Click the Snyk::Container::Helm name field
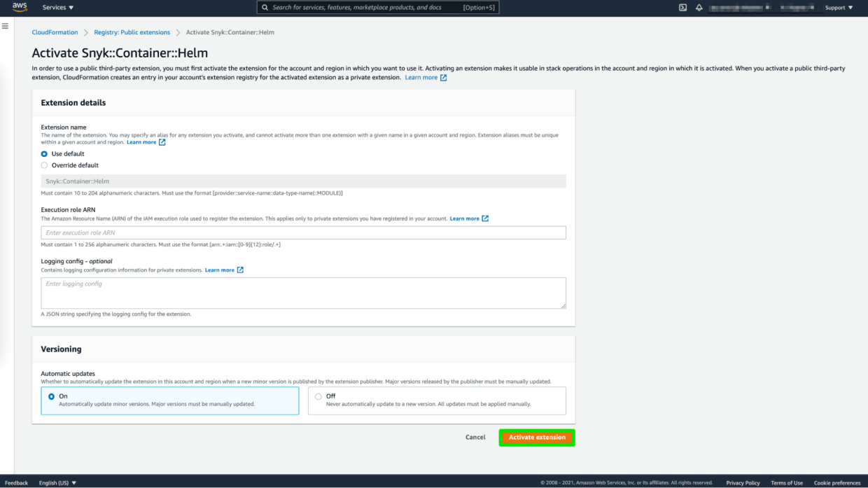Viewport: 868px width, 488px height. click(303, 181)
